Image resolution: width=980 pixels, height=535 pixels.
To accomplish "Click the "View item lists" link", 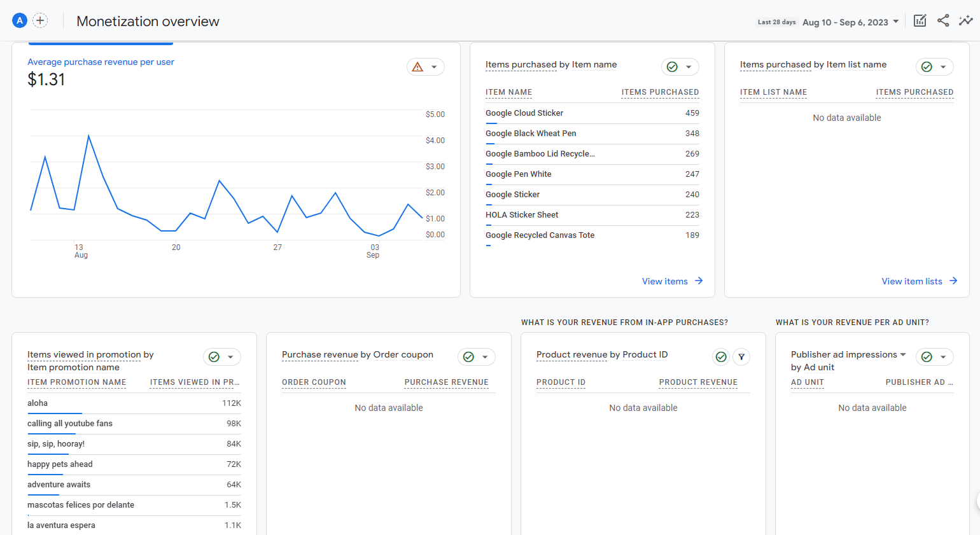I will [911, 281].
